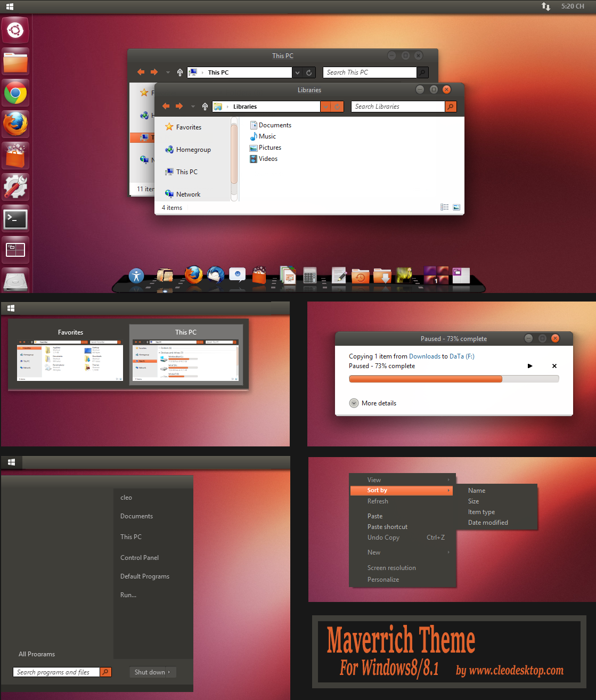
Task: Open the orange Files folder launcher icon
Action: click(15, 62)
